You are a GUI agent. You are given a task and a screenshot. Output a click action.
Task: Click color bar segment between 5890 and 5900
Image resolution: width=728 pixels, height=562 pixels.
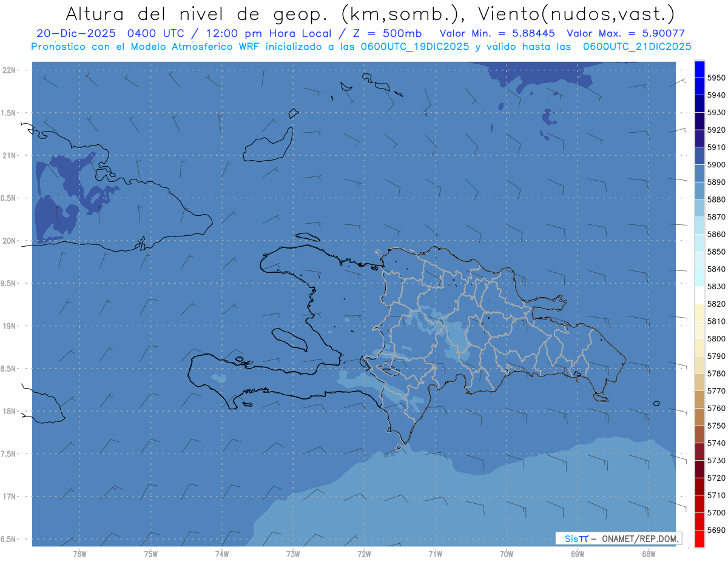699,173
